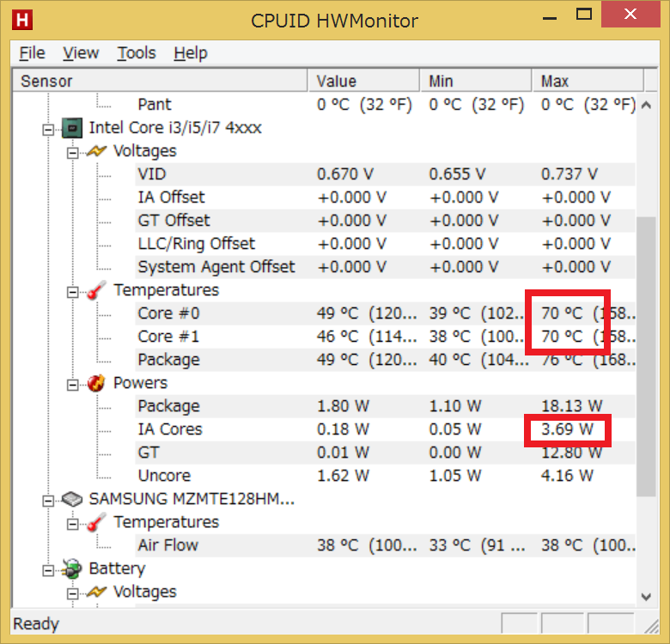670x644 pixels.
Task: Select the GT power row
Action: pyautogui.click(x=386, y=453)
